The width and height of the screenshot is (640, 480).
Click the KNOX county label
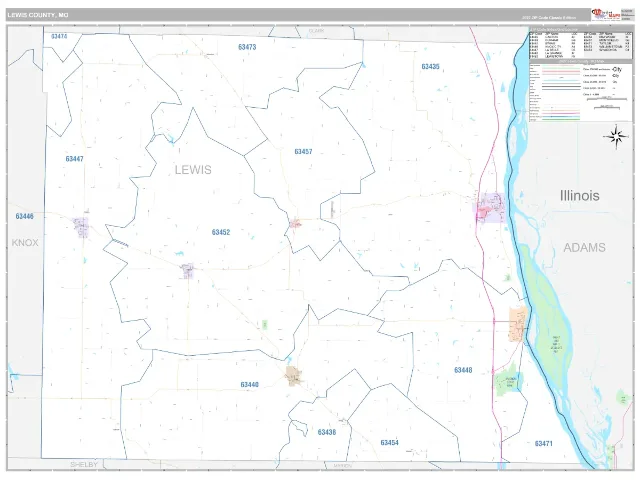[25, 242]
